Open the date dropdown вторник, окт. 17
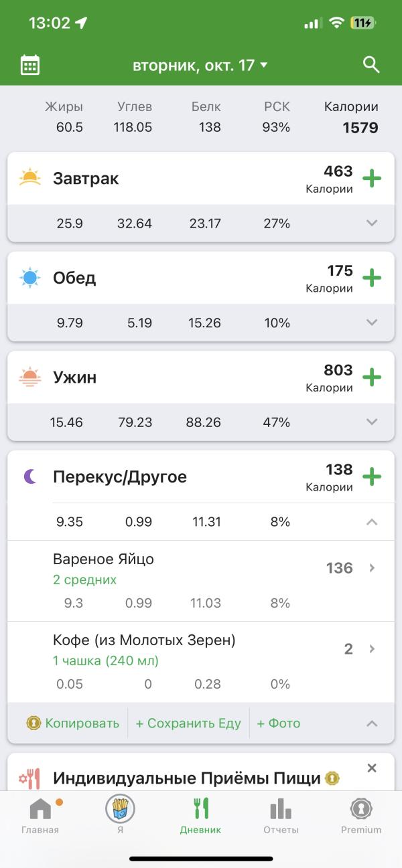The image size is (402, 868). [x=200, y=65]
